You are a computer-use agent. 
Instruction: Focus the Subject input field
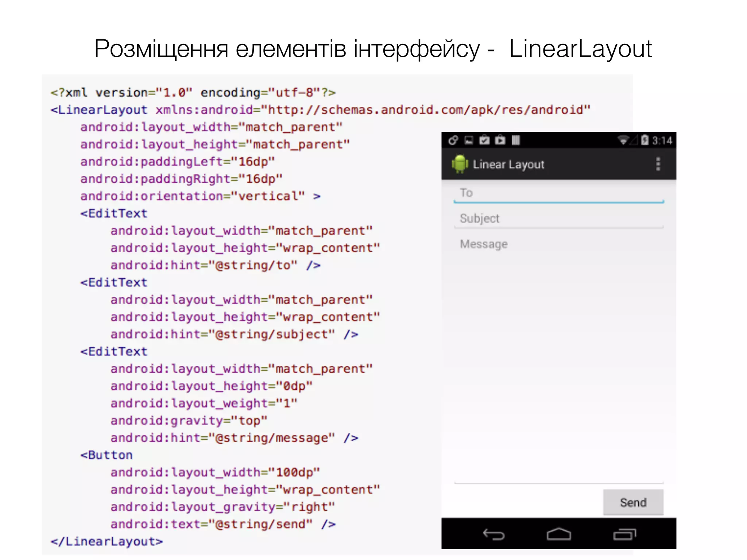(x=559, y=219)
